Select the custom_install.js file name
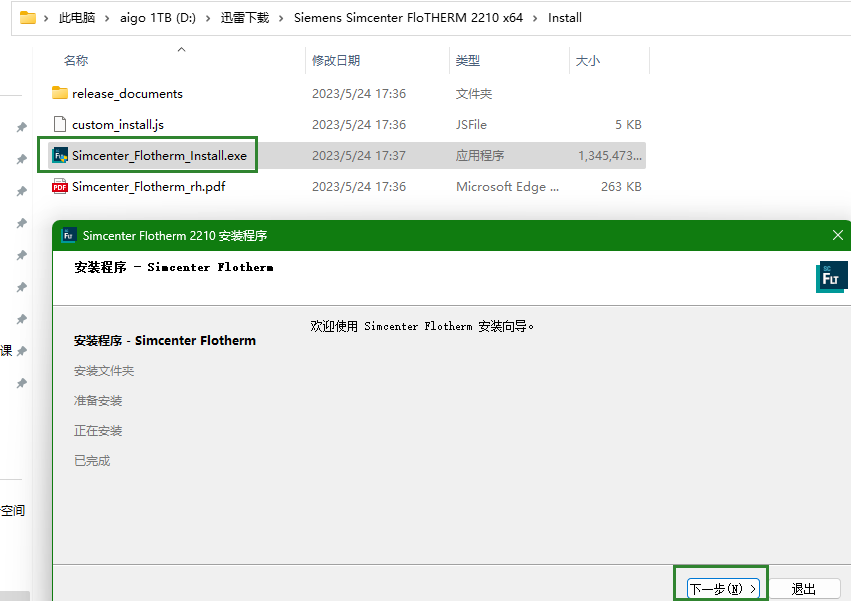851x601 pixels. [118, 124]
